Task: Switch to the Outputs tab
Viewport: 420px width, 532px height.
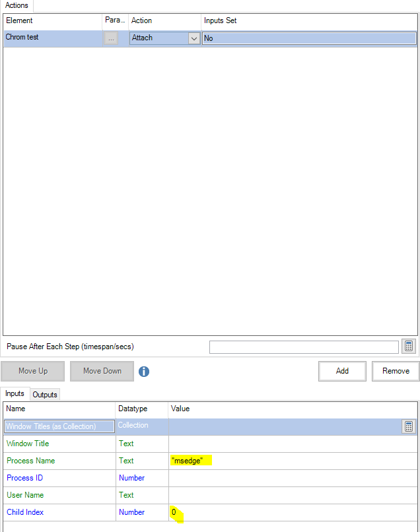Action: pos(45,395)
